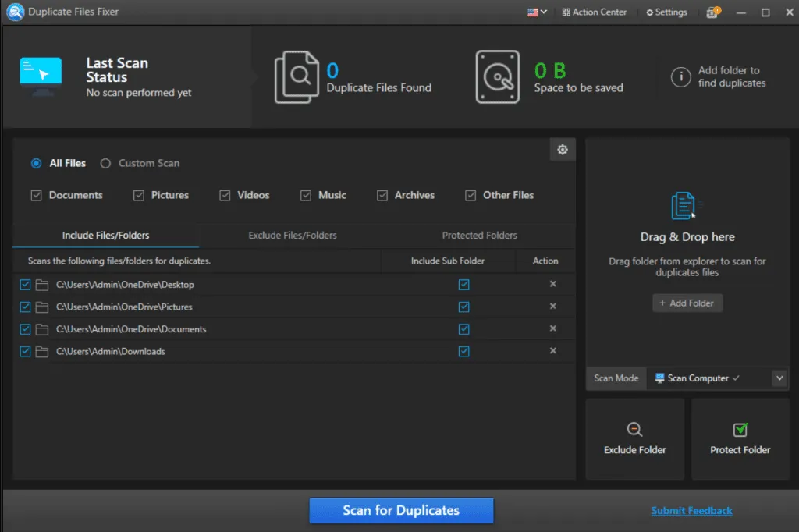Image resolution: width=799 pixels, height=532 pixels.
Task: Open the Scan Computer mode selector
Action: pos(698,378)
